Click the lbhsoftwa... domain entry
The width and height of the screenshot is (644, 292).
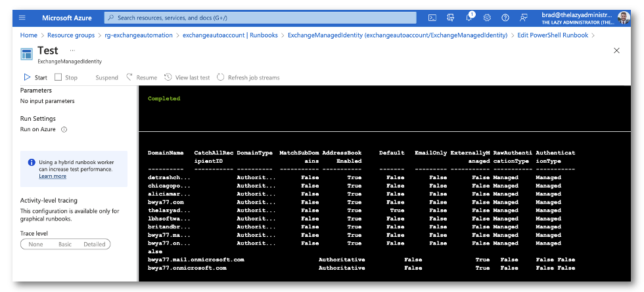170,219
